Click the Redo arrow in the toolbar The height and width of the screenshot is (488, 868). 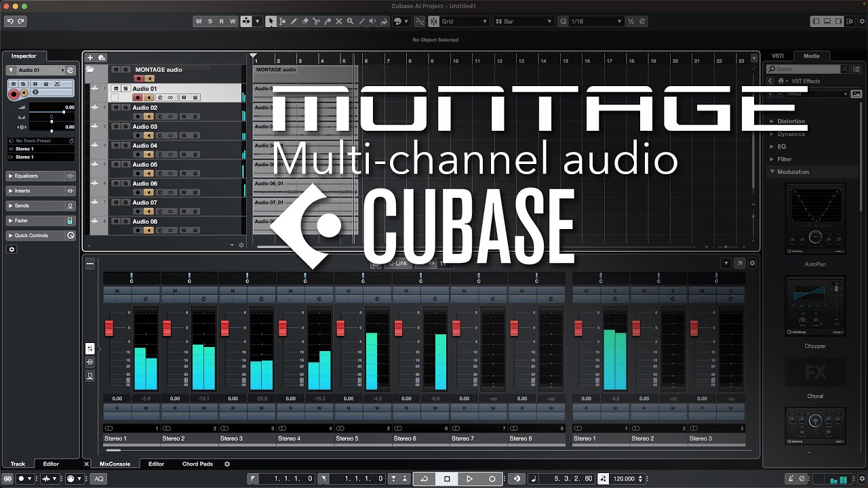21,22
